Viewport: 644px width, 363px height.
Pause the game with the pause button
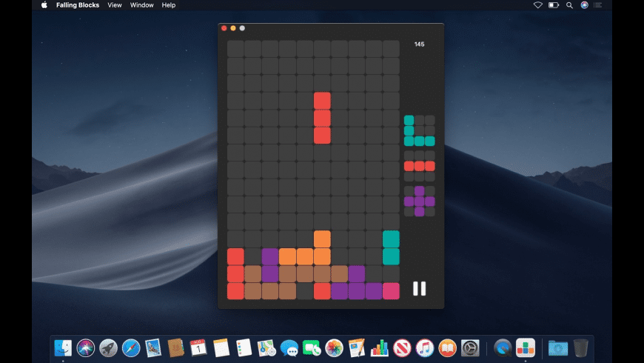coord(419,289)
